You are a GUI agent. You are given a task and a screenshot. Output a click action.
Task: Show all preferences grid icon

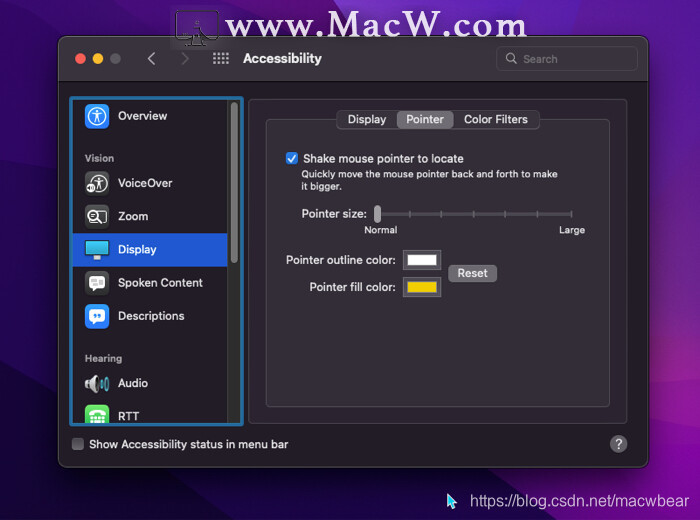[221, 58]
